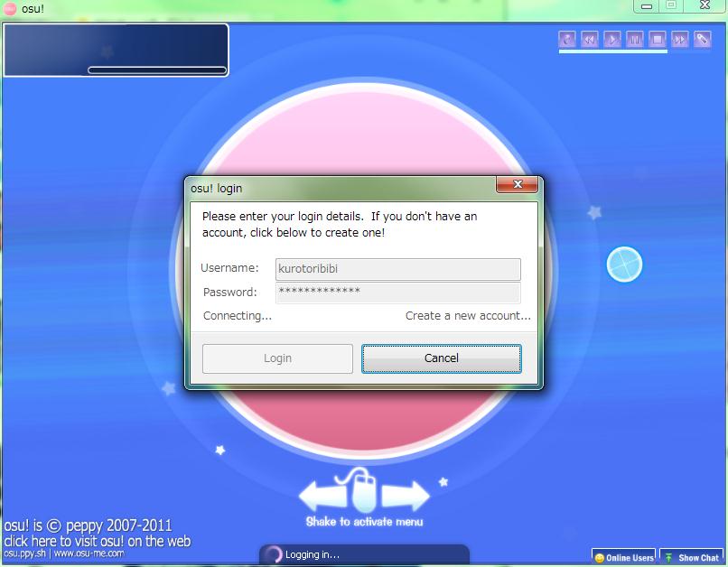Open the Online Users panel

(x=623, y=557)
